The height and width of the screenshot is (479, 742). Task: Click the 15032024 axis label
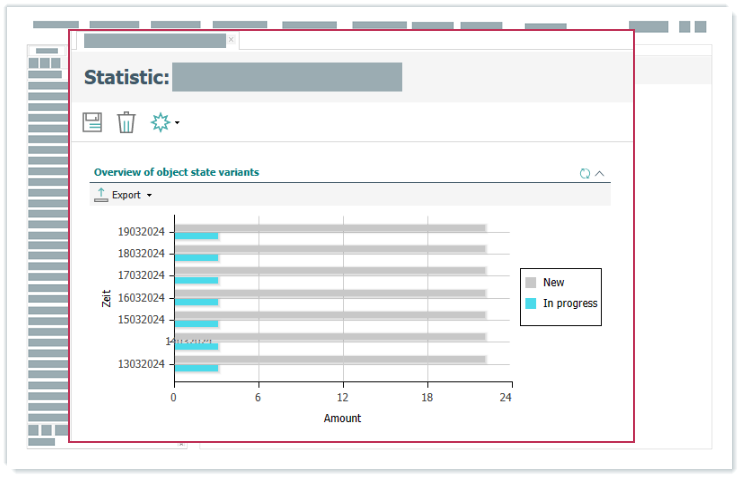141,320
